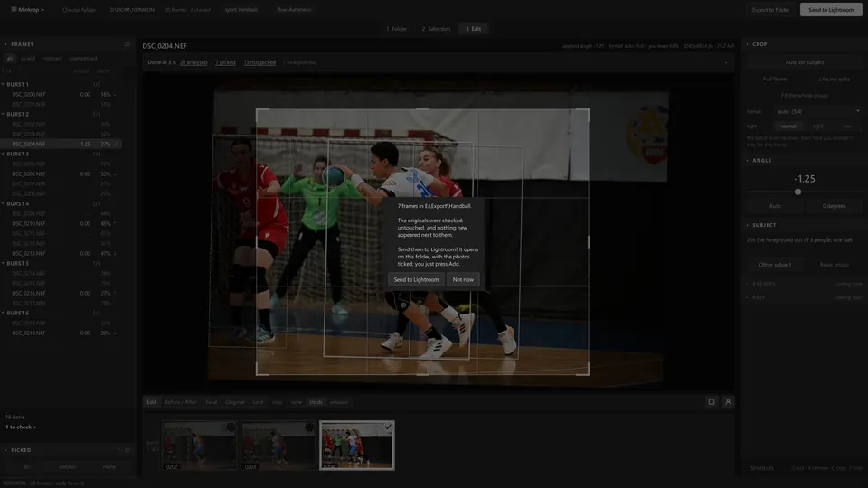Select DSC_0206.NEF in frame list
The image size is (868, 488).
(61, 174)
